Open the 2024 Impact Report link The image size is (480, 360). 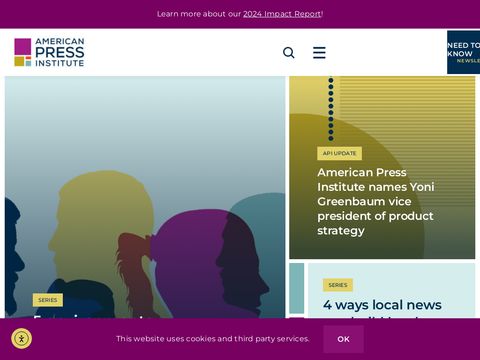point(282,14)
